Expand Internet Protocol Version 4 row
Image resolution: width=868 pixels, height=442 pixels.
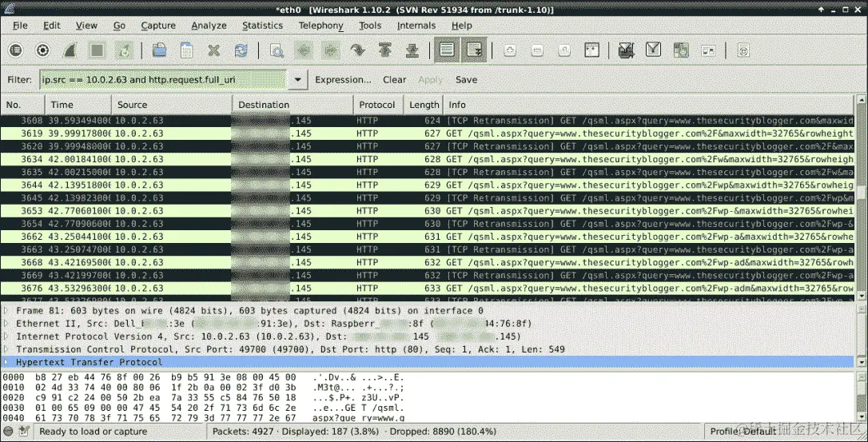pyautogui.click(x=6, y=336)
